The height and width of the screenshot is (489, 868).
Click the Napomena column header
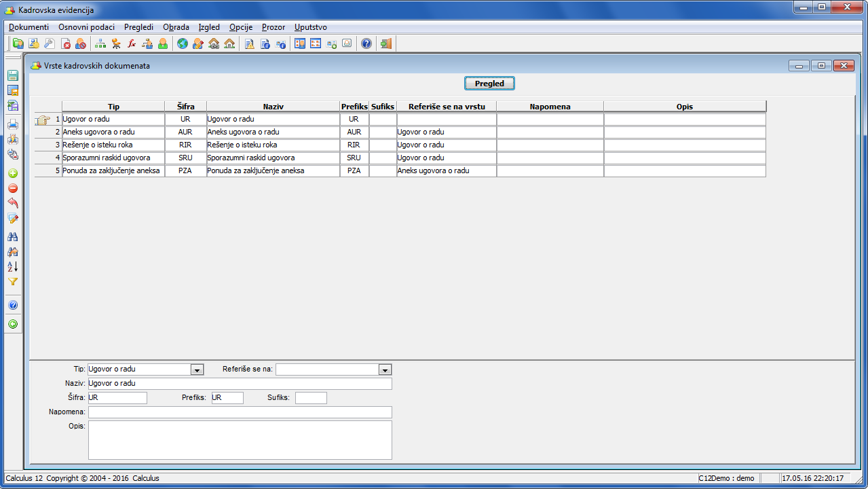[x=550, y=107]
